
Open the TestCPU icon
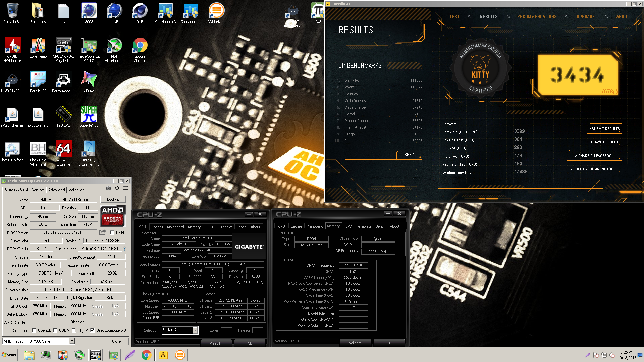(x=63, y=117)
